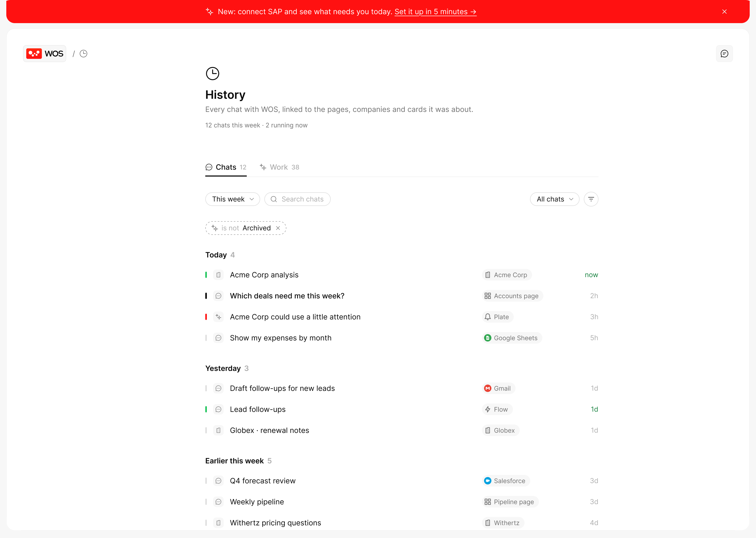Click the Pipeline page tag
This screenshot has width=756, height=538.
click(510, 502)
